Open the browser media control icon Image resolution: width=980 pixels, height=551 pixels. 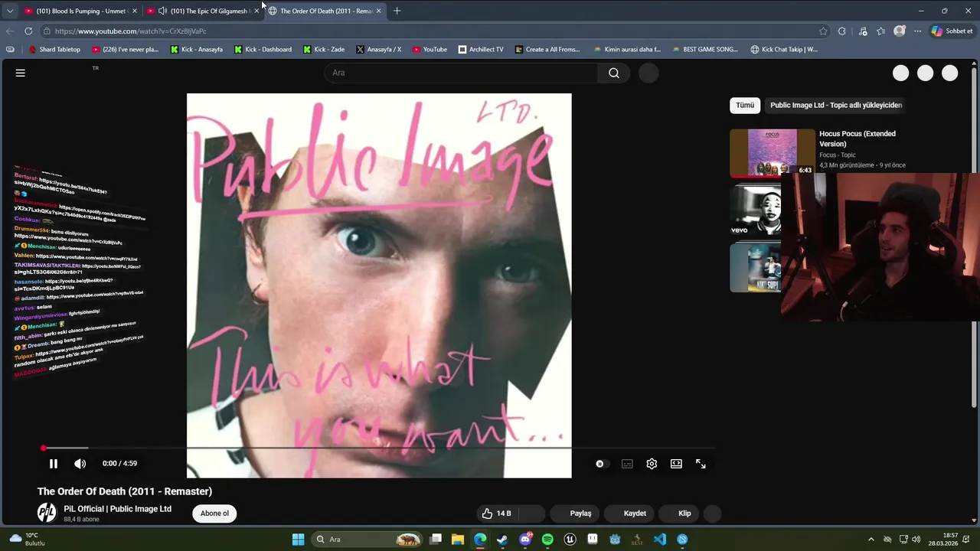tap(863, 31)
